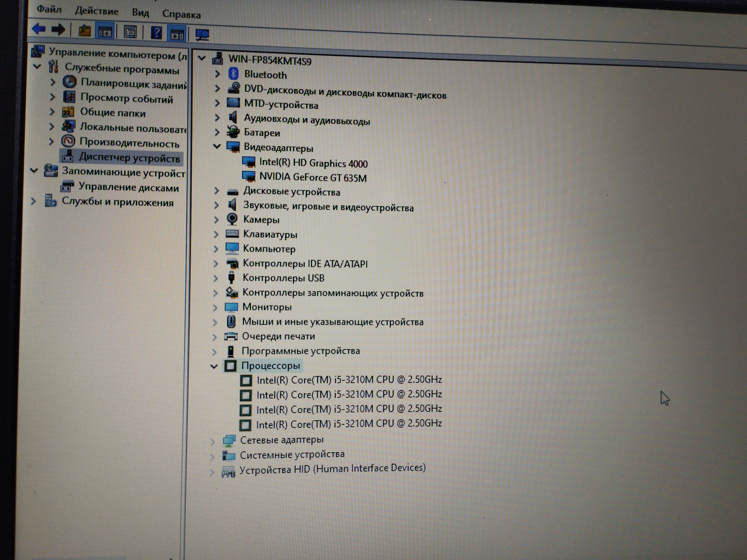Select Устройства HID (Human Interface Devices)
Viewport: 747px width, 560px height.
(332, 469)
